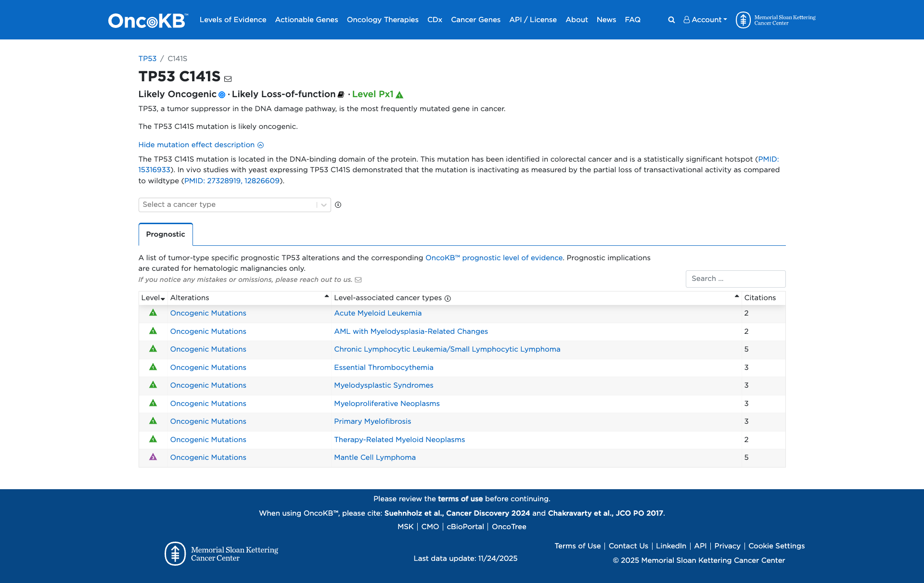
Task: Open the search magnifier in the header
Action: click(671, 20)
